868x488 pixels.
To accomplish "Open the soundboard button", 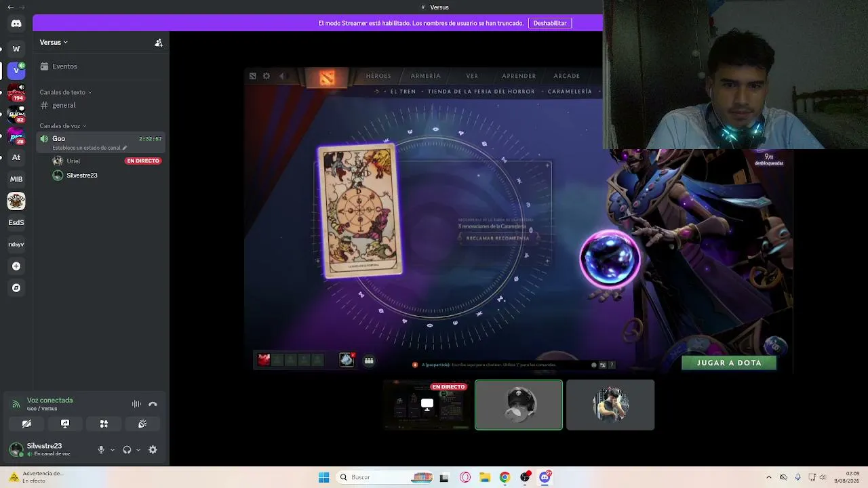I will click(142, 424).
